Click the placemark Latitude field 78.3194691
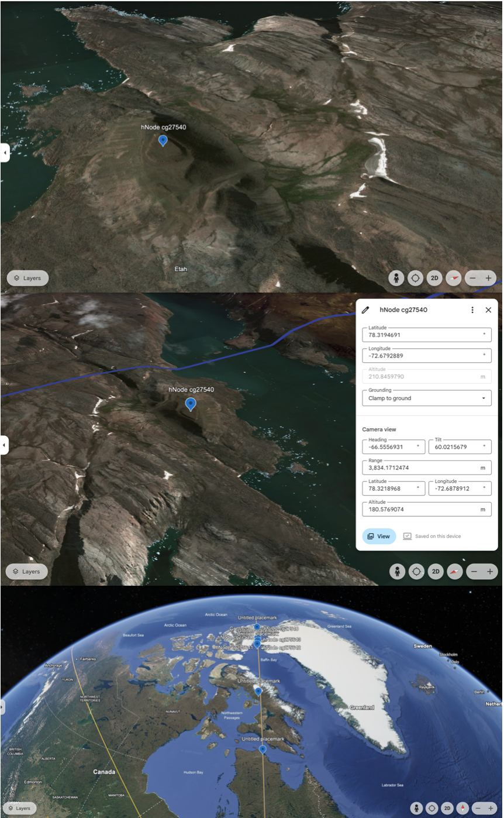 point(427,335)
